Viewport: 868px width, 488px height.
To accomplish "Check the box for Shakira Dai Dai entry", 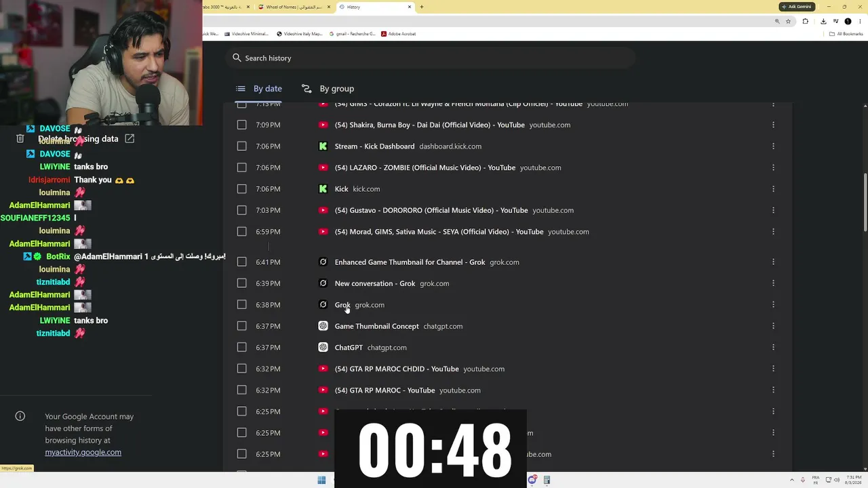I will click(x=241, y=125).
